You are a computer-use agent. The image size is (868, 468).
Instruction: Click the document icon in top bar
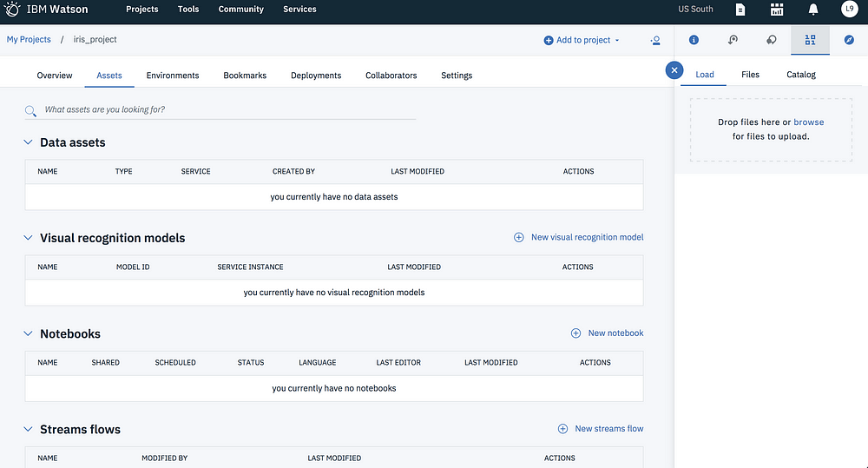(740, 10)
